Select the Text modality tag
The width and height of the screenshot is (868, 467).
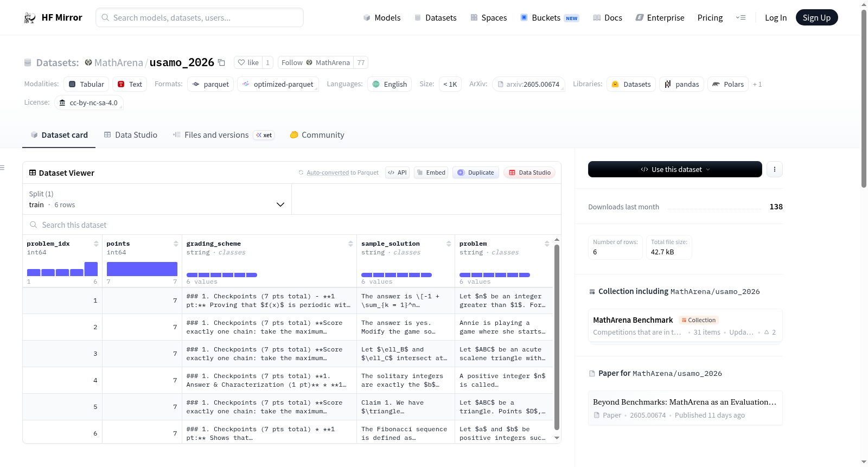130,84
